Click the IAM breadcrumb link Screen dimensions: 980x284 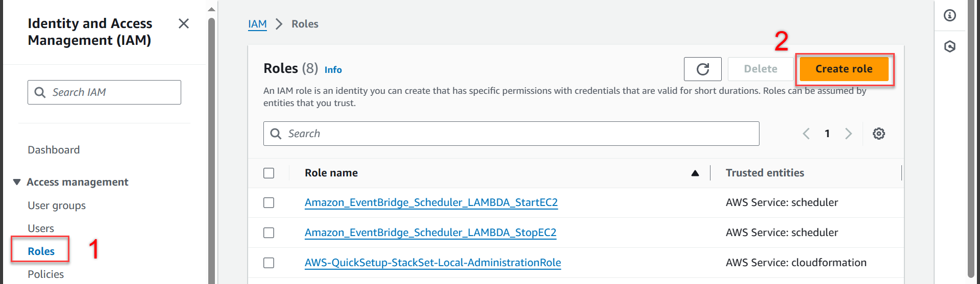coord(257,24)
